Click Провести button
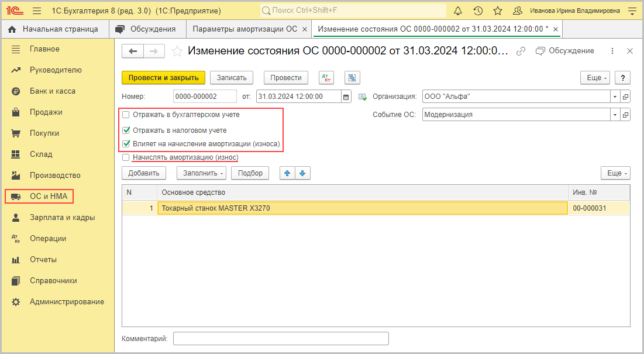The image size is (644, 354). pyautogui.click(x=286, y=78)
